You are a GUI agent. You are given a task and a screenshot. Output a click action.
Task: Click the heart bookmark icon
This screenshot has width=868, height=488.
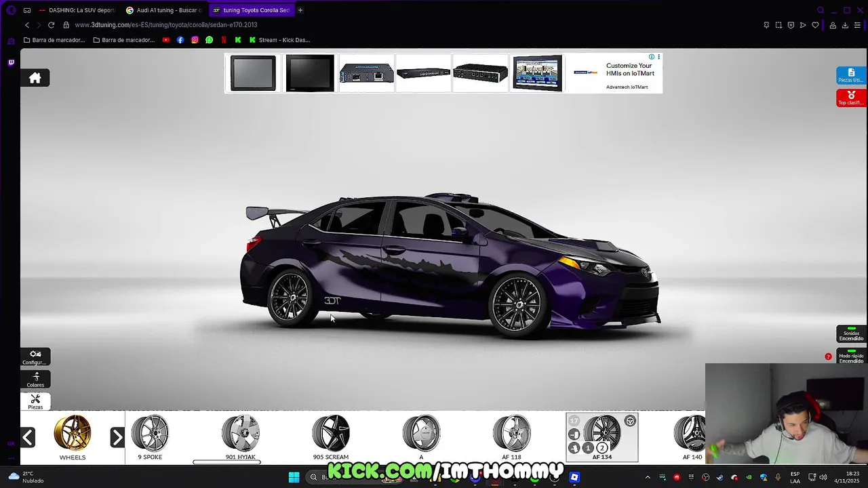pyautogui.click(x=815, y=25)
